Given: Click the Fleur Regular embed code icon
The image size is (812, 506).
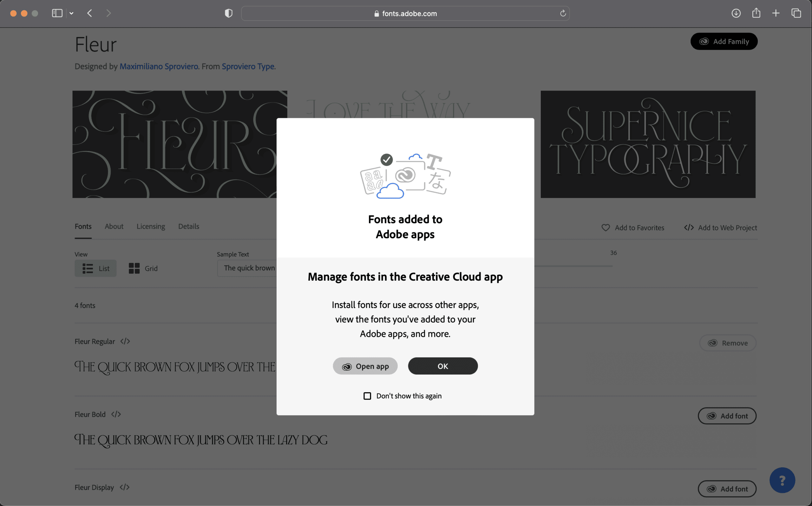Looking at the screenshot, I should coord(125,341).
